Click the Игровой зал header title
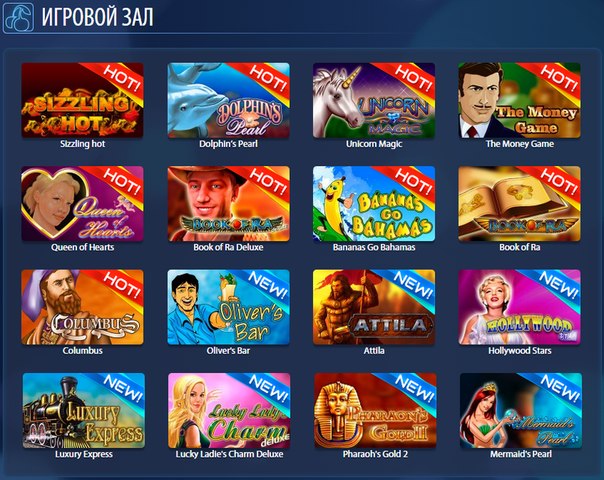The image size is (604, 480). coord(97,17)
